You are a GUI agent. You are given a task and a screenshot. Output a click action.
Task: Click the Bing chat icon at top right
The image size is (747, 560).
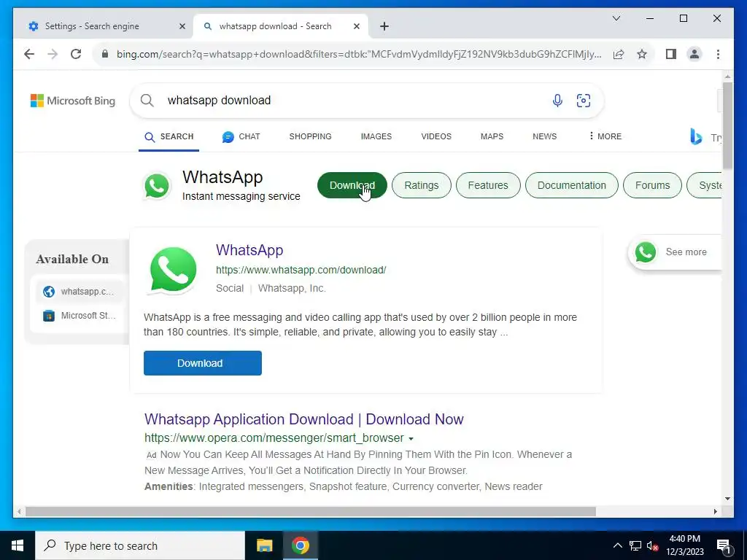(696, 136)
